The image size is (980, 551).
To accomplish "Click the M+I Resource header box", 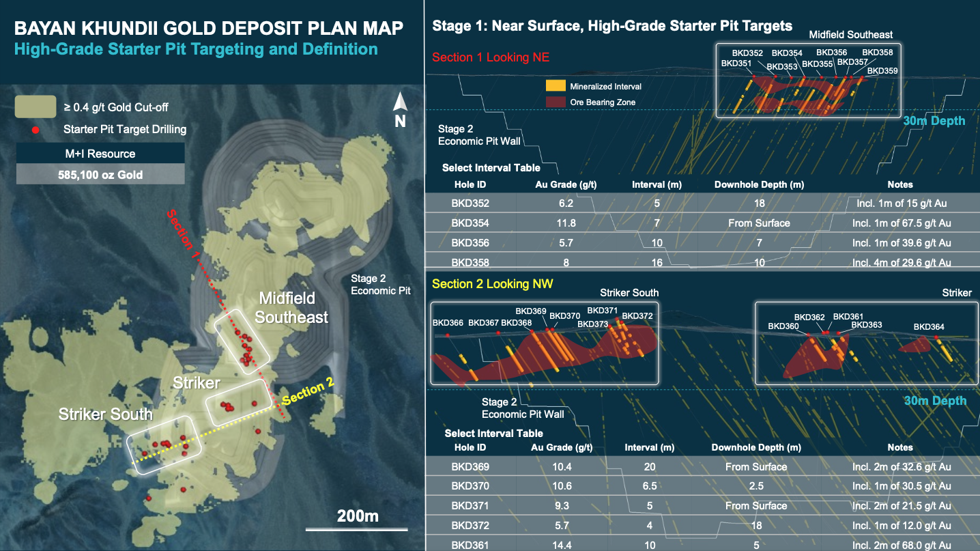I will [x=100, y=154].
